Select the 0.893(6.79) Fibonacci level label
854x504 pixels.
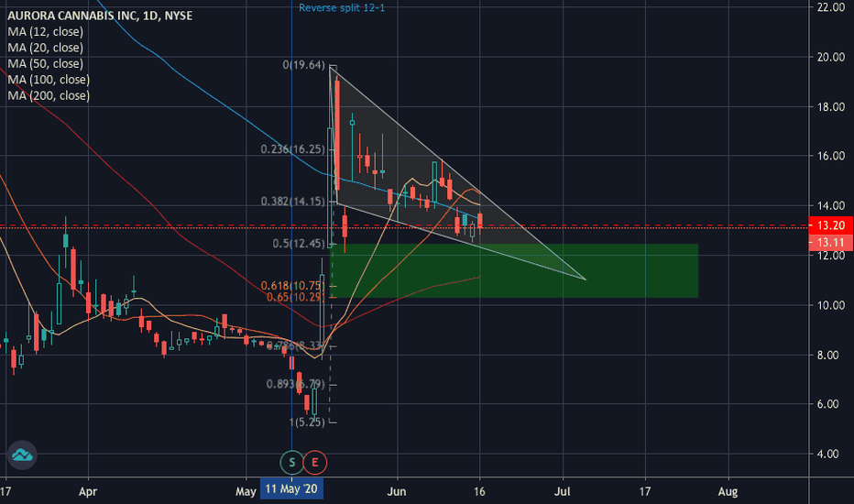pyautogui.click(x=295, y=384)
